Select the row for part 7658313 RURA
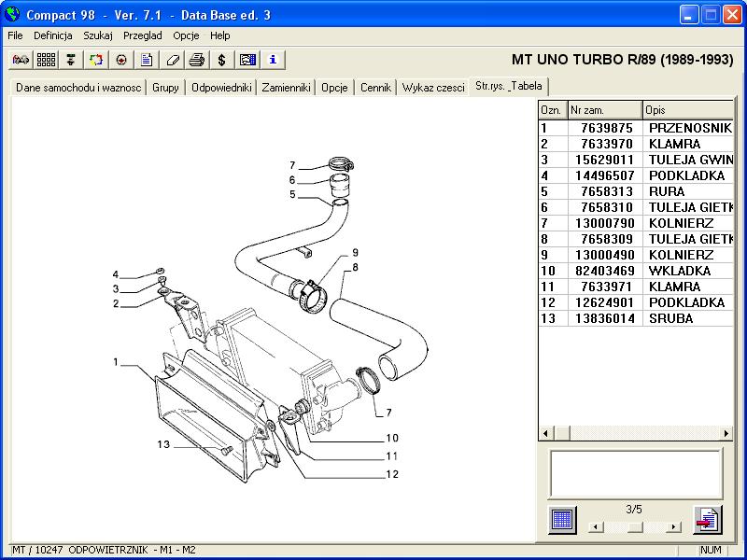Image resolution: width=747 pixels, height=560 pixels. (635, 191)
